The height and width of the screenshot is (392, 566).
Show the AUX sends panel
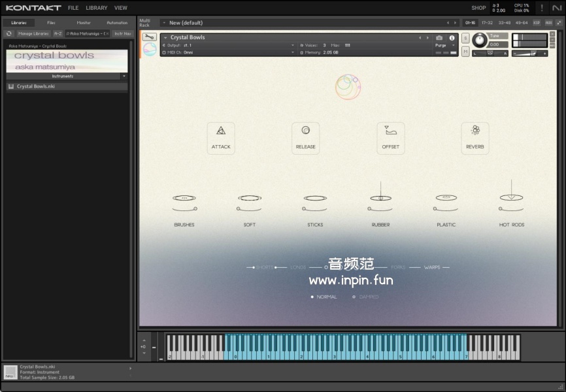pyautogui.click(x=548, y=23)
